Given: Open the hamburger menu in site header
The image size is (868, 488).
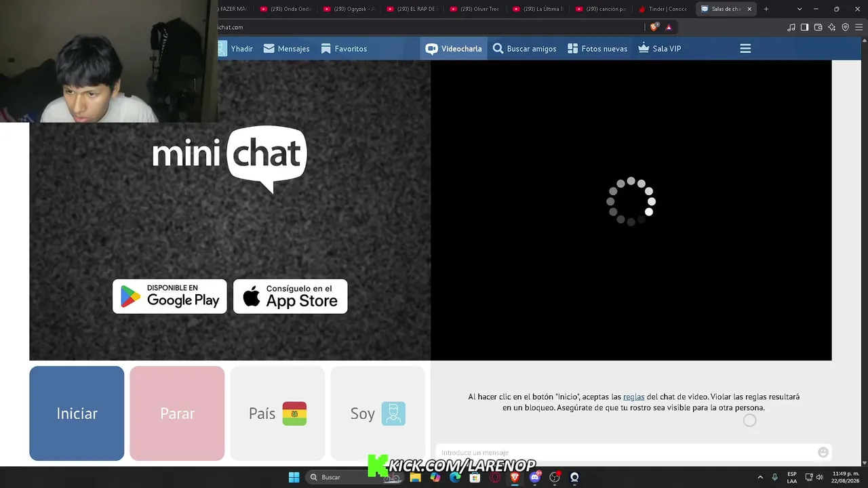Looking at the screenshot, I should coord(745,49).
